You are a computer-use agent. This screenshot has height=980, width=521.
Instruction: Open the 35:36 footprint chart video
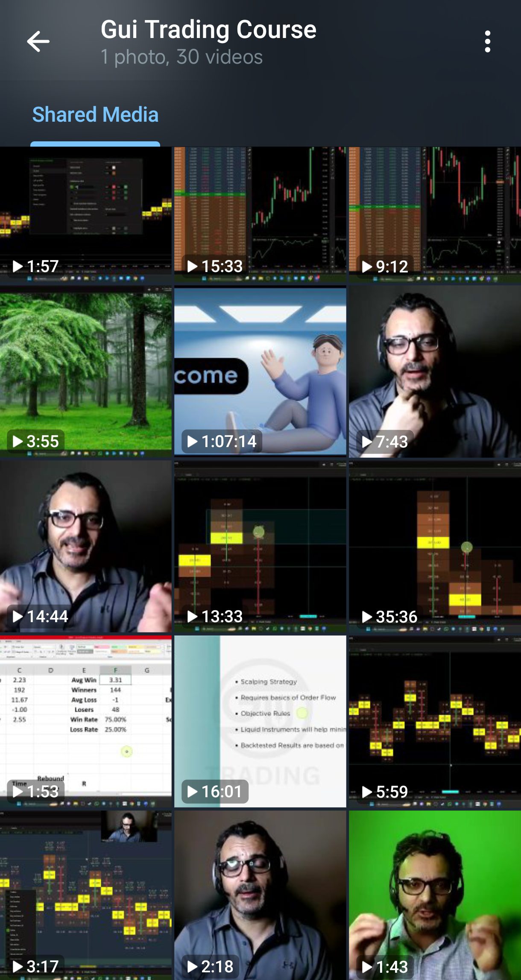435,546
